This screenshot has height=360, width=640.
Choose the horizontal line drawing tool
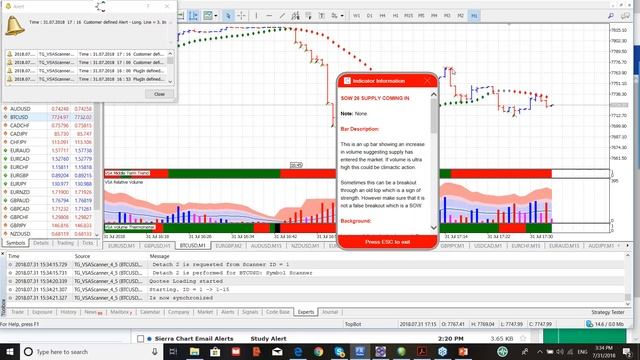click(x=269, y=16)
